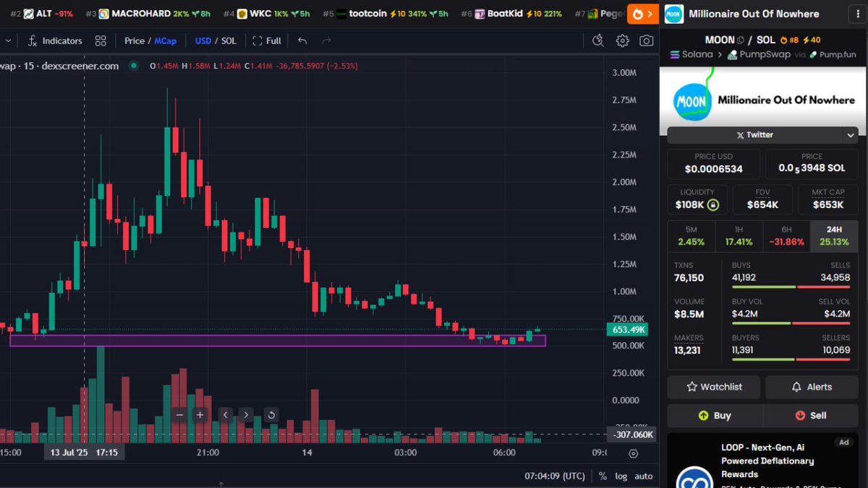Expand the orange flame trending button
This screenshot has width=868, height=488.
tap(643, 14)
